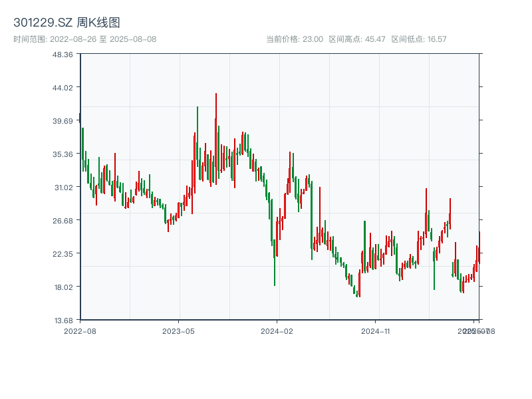Click the tallest red candle peaking near 44
Viewport: 532px width, 399px height.
pyautogui.click(x=215, y=139)
